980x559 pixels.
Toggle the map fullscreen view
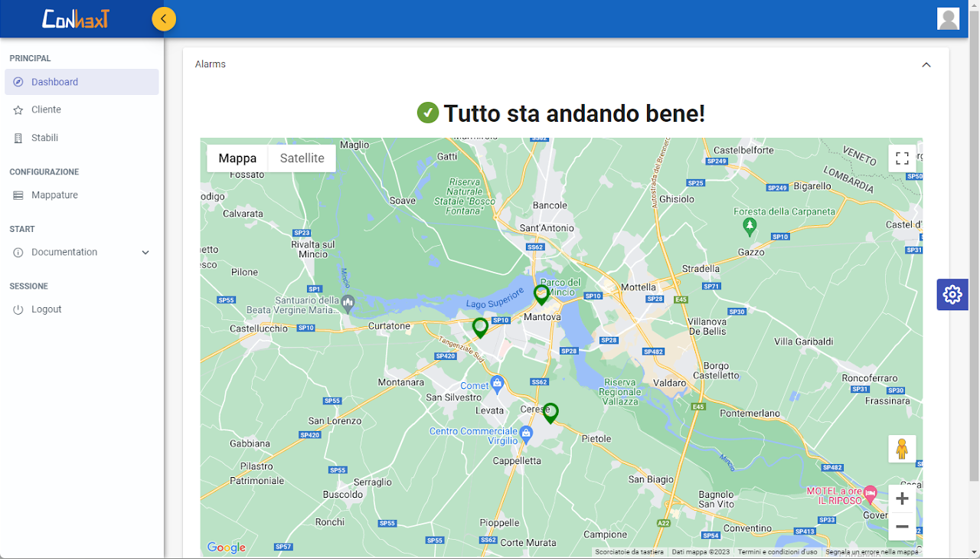pos(902,159)
